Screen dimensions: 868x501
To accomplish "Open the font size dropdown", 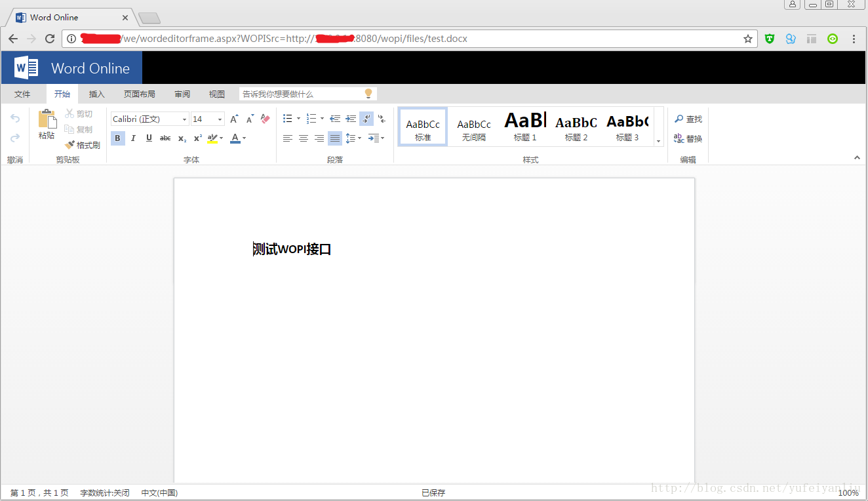I will click(220, 119).
